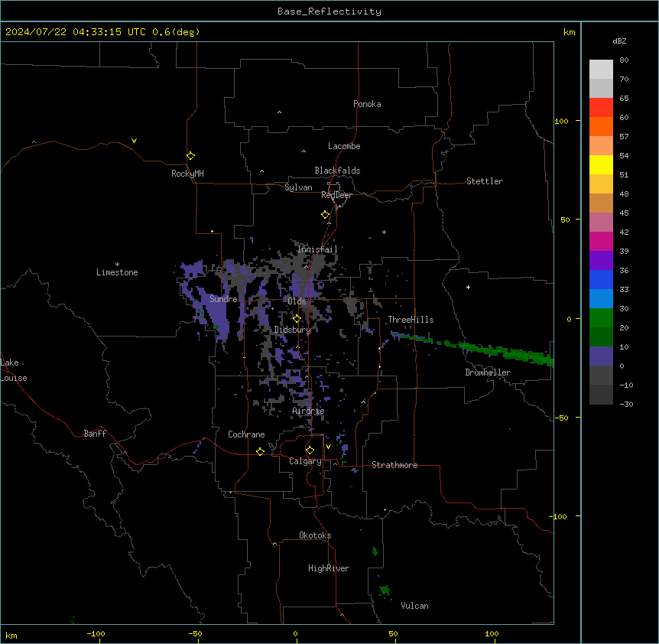
Task: Select the Olds label
Action: (297, 301)
